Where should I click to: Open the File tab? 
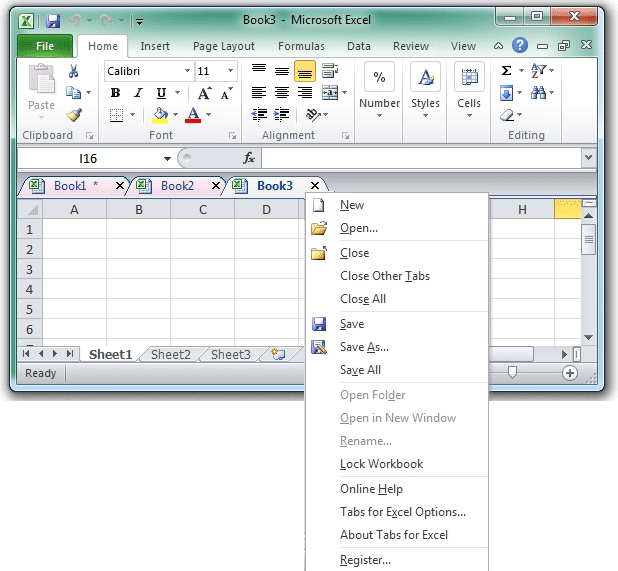coord(45,46)
